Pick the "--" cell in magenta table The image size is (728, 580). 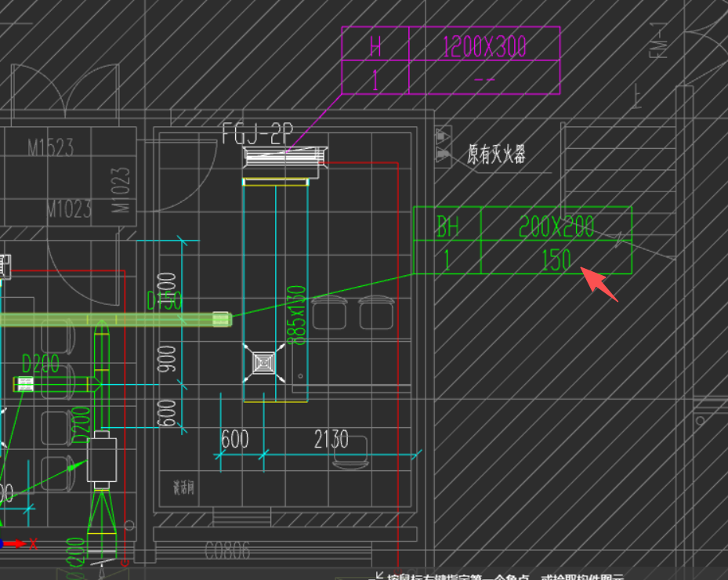tap(484, 78)
